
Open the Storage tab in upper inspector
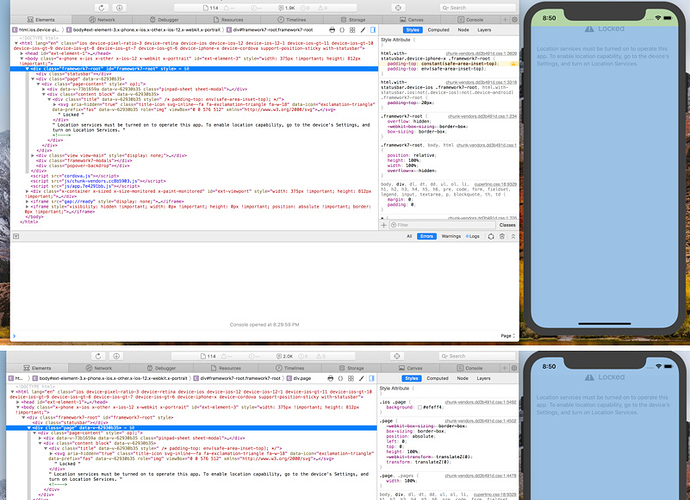pos(353,19)
